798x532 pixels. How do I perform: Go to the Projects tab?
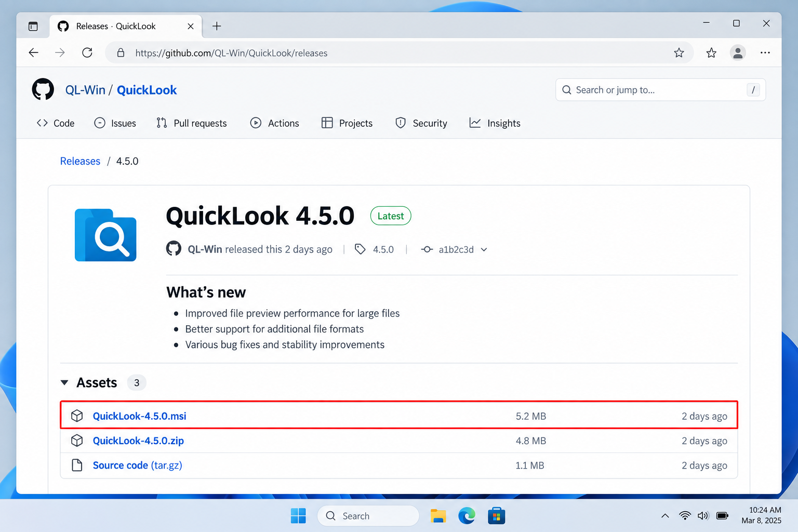click(x=347, y=123)
